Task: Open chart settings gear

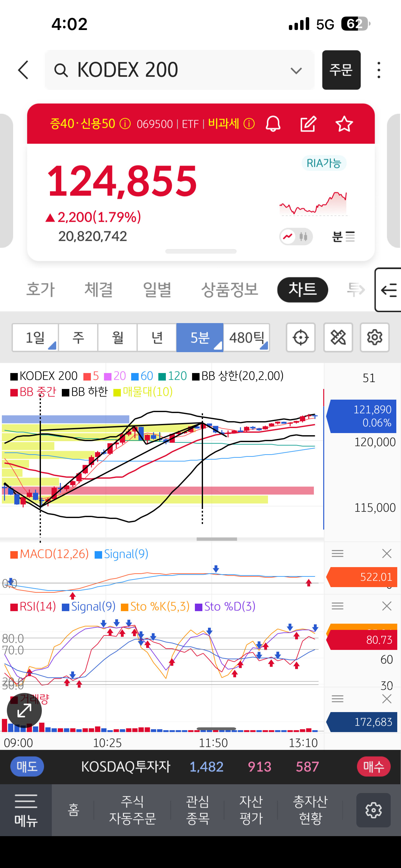Action: tap(375, 337)
